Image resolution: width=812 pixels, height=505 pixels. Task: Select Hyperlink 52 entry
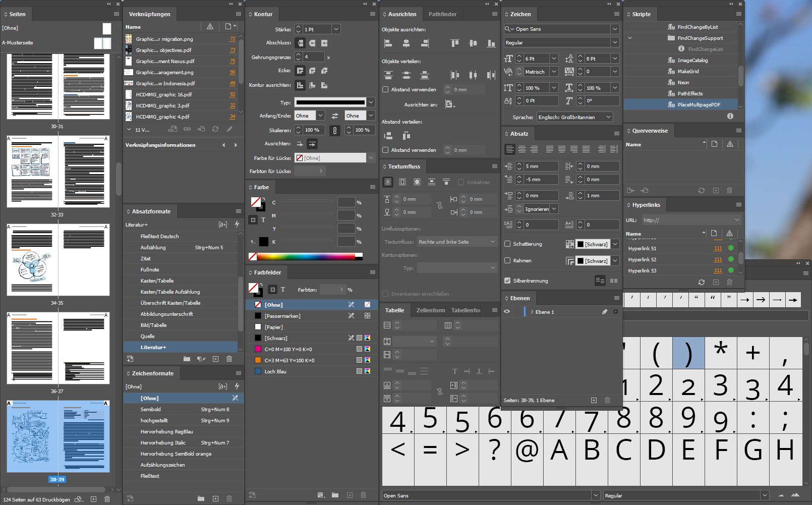click(x=682, y=259)
